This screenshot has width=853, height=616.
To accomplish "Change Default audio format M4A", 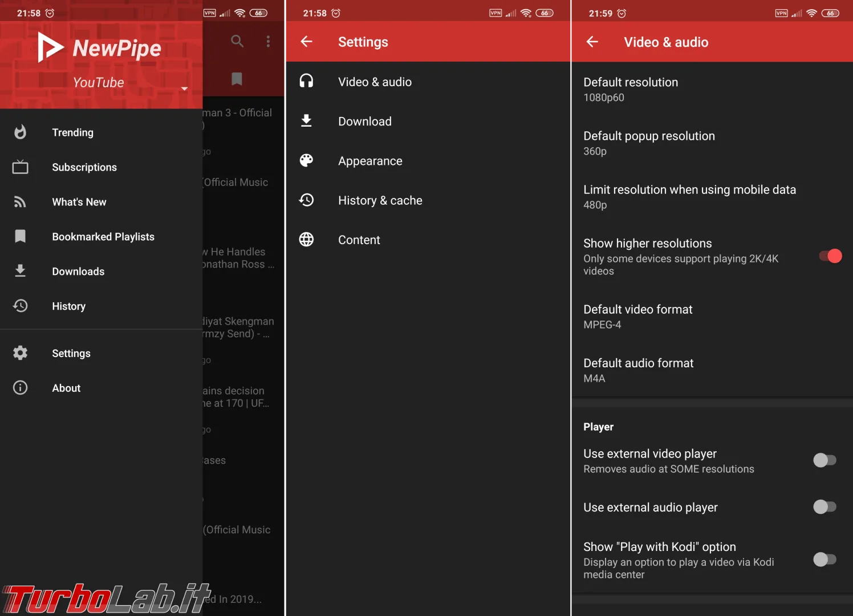I will click(712, 370).
